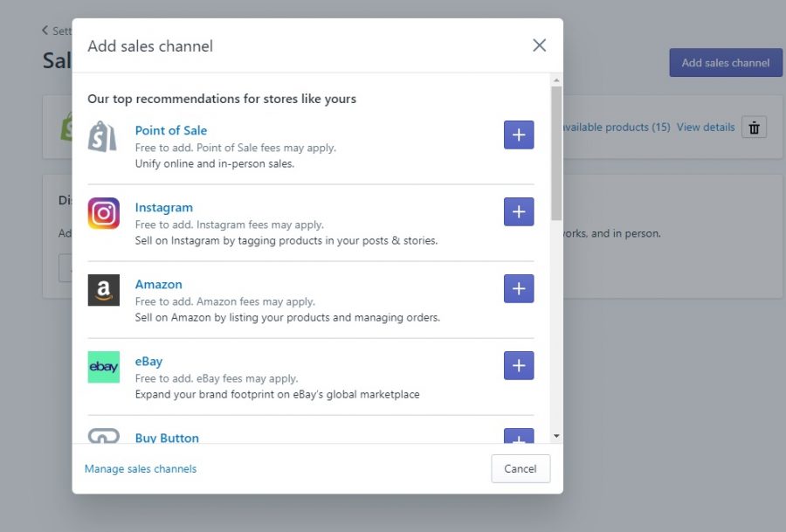Click the dialog scrollbar down arrow
Screen dimensions: 786x532
556,436
